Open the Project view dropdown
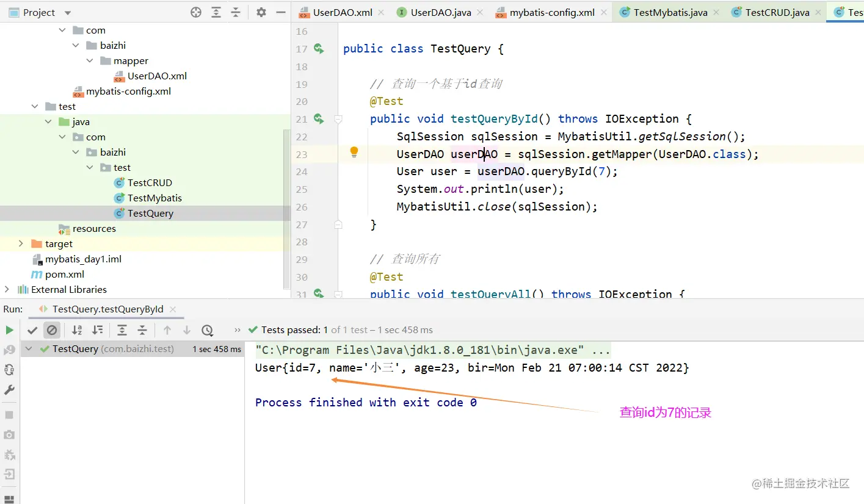Image resolution: width=864 pixels, height=504 pixels. pos(68,13)
